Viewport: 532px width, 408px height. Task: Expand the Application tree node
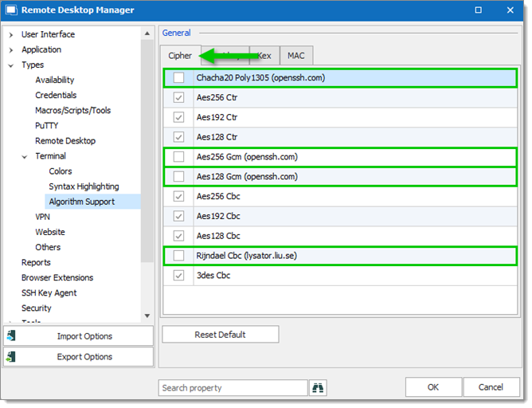pyautogui.click(x=11, y=50)
